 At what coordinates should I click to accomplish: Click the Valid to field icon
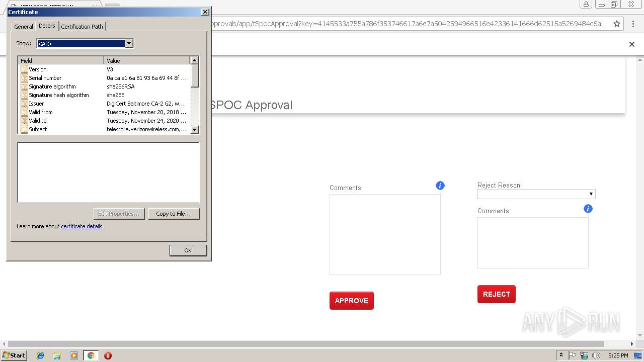point(24,121)
